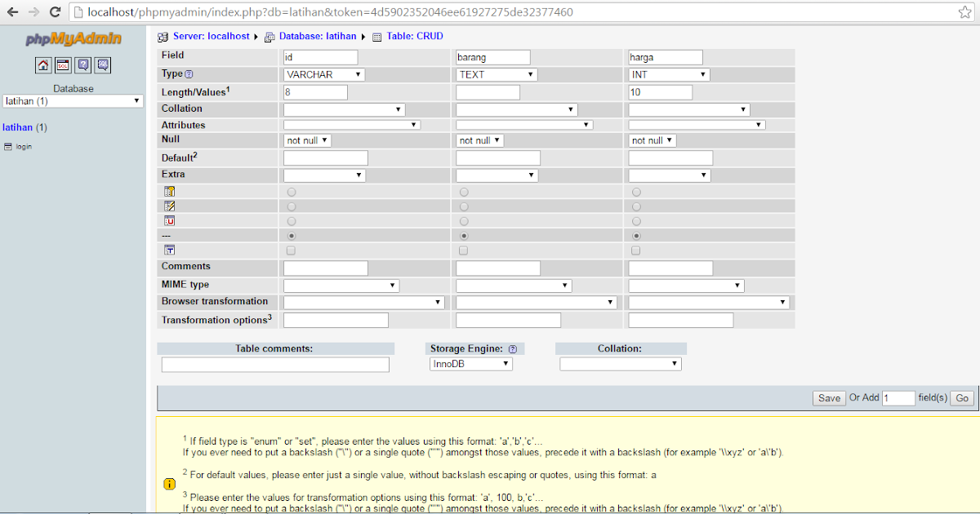Viewport: 980px width, 514px height.
Task: Click the Save button
Action: (x=828, y=397)
